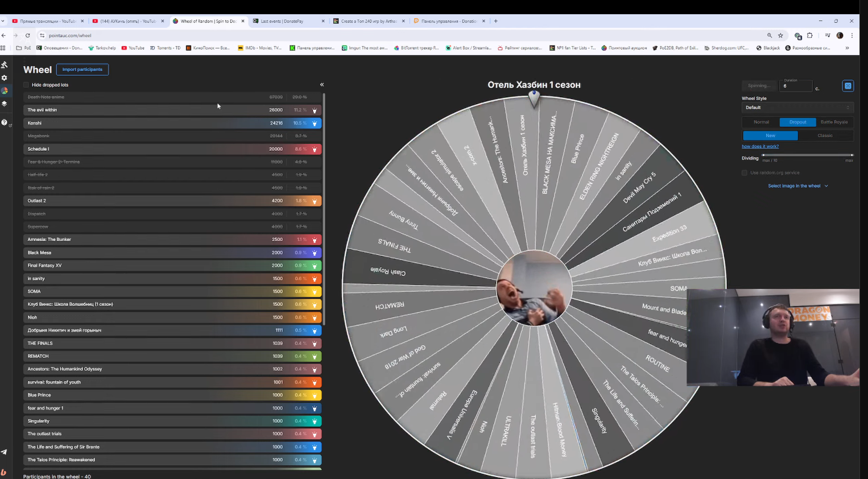
Task: Open the how does it work link
Action: click(760, 146)
